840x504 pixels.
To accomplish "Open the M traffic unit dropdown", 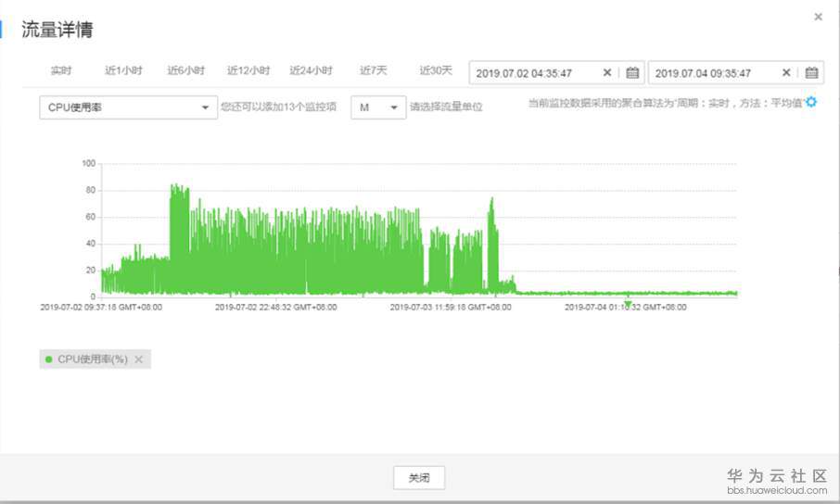I will (378, 107).
